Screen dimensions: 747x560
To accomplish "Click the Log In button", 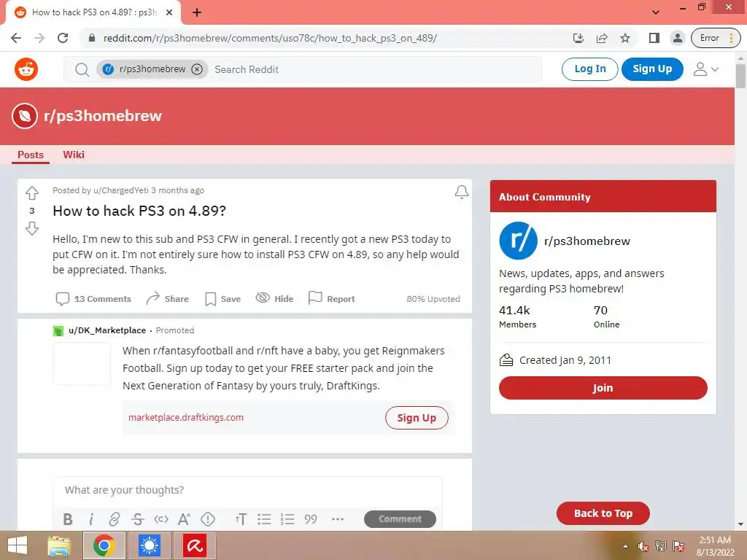I will point(589,69).
